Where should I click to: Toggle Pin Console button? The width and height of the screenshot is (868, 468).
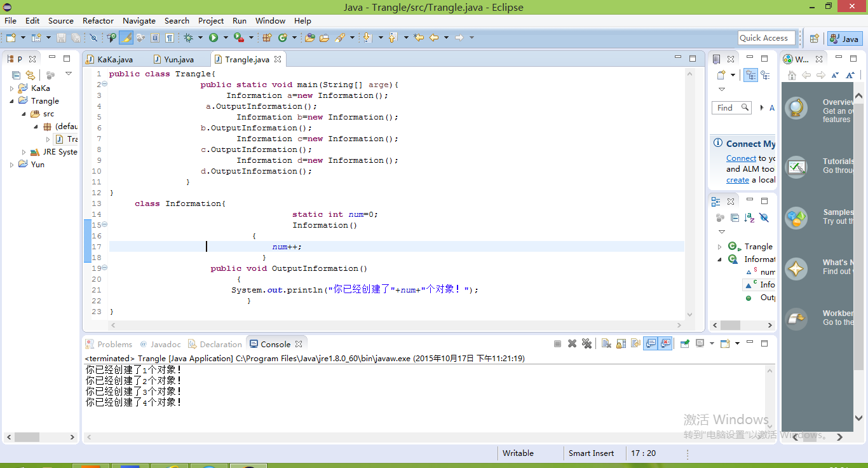tap(685, 344)
